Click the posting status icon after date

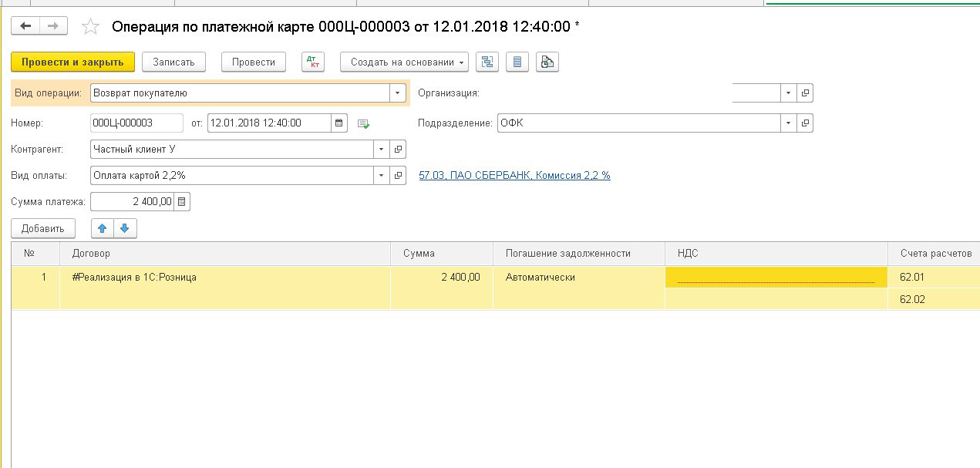tap(363, 123)
